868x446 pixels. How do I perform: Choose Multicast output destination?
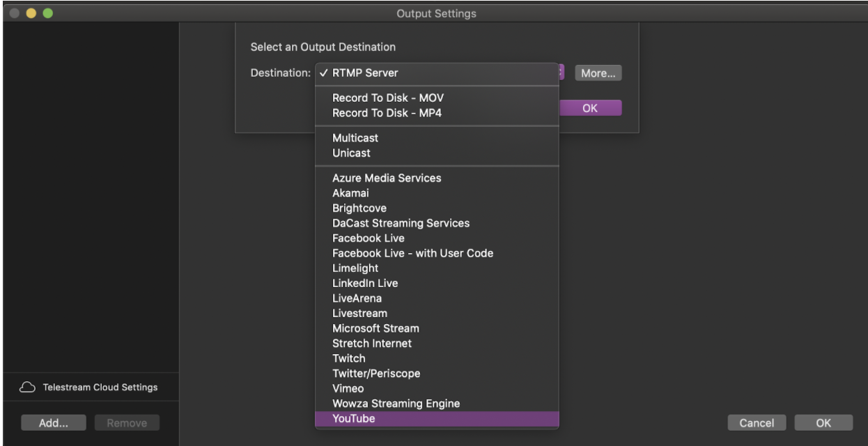437,138
